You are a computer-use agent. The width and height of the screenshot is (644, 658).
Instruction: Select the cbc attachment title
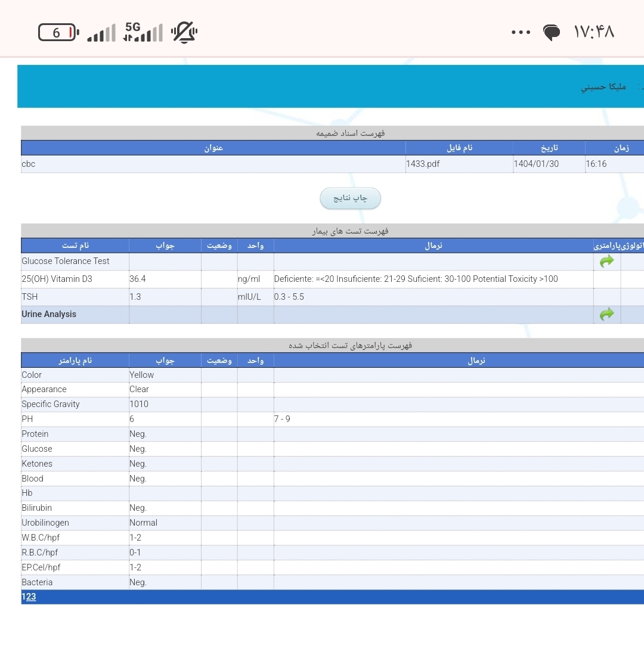tap(29, 164)
